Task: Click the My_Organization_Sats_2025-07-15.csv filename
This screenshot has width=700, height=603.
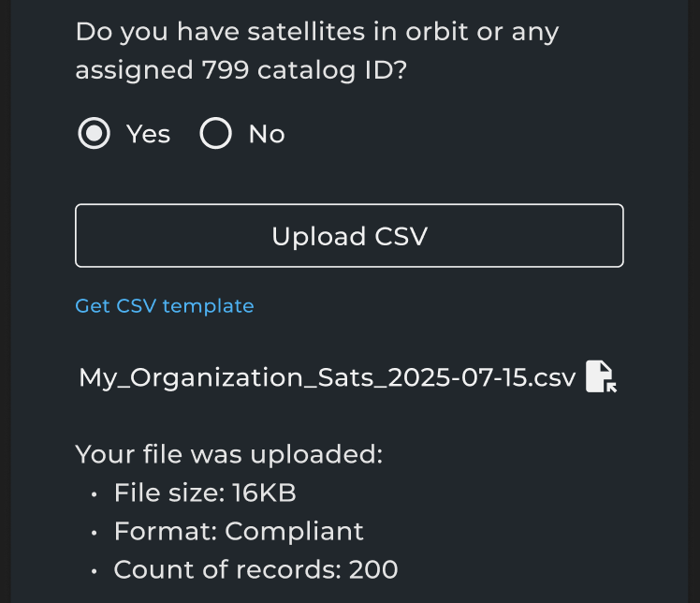Action: tap(327, 377)
